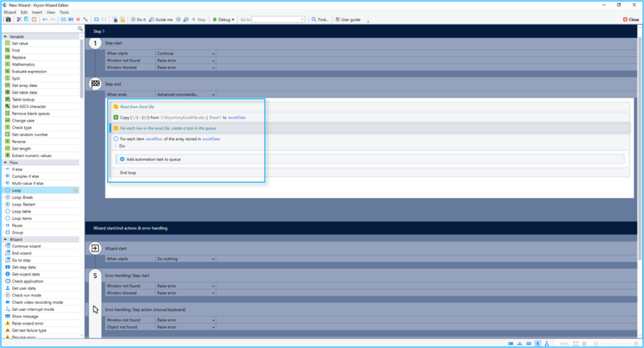The image size is (644, 348).
Task: Click the search magnifier in the commands panel
Action: point(80,29)
